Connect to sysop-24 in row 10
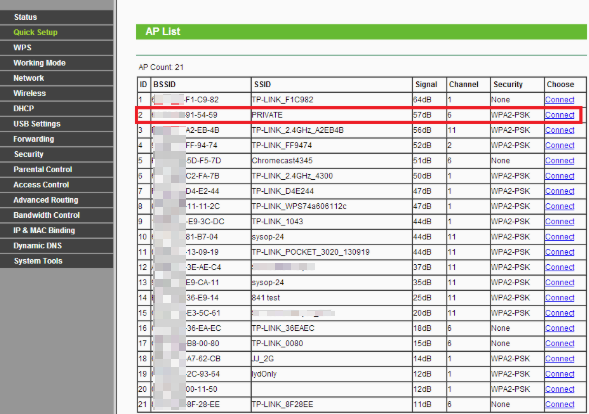This screenshot has height=414, width=589. [560, 237]
